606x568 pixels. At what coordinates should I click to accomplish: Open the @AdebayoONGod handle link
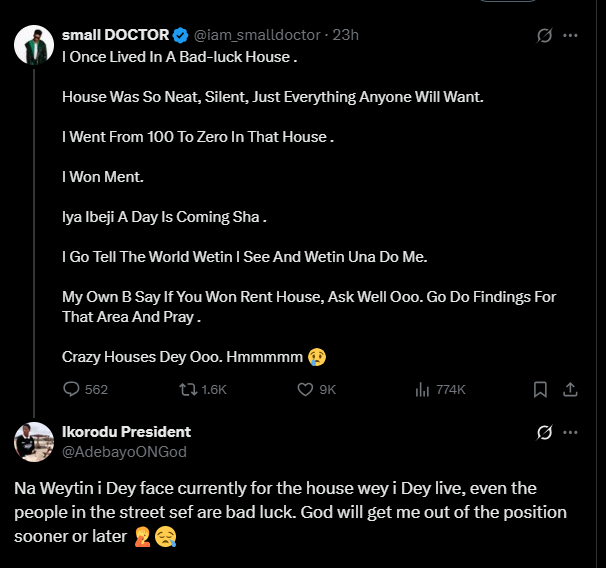coord(124,451)
